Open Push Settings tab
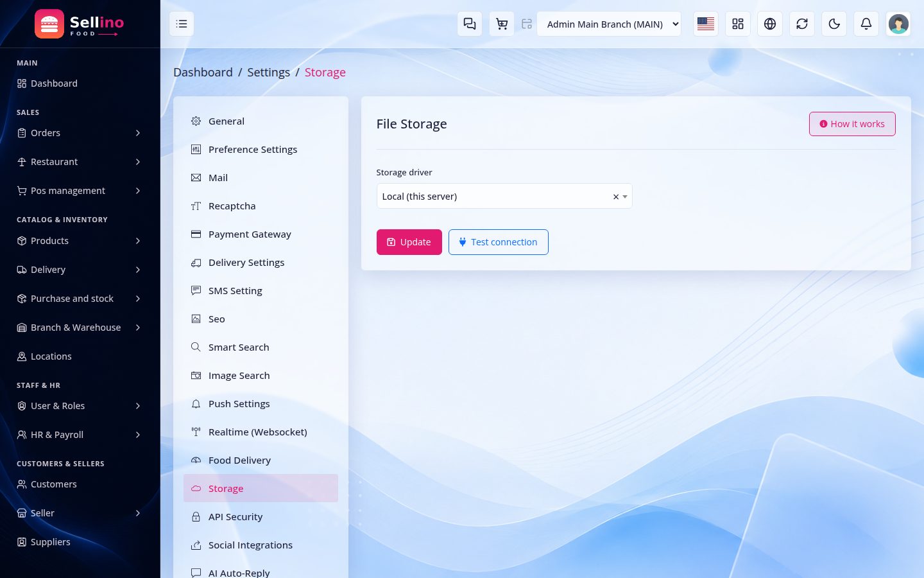 pos(261,403)
